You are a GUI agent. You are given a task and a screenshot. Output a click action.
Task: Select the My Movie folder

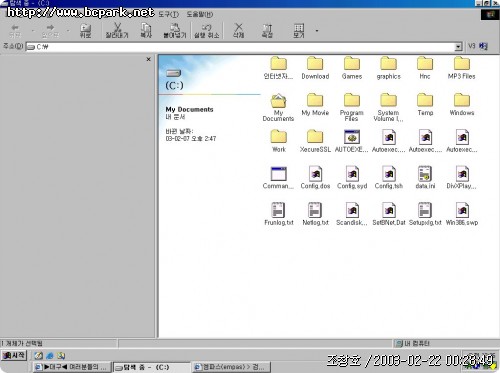tap(315, 104)
